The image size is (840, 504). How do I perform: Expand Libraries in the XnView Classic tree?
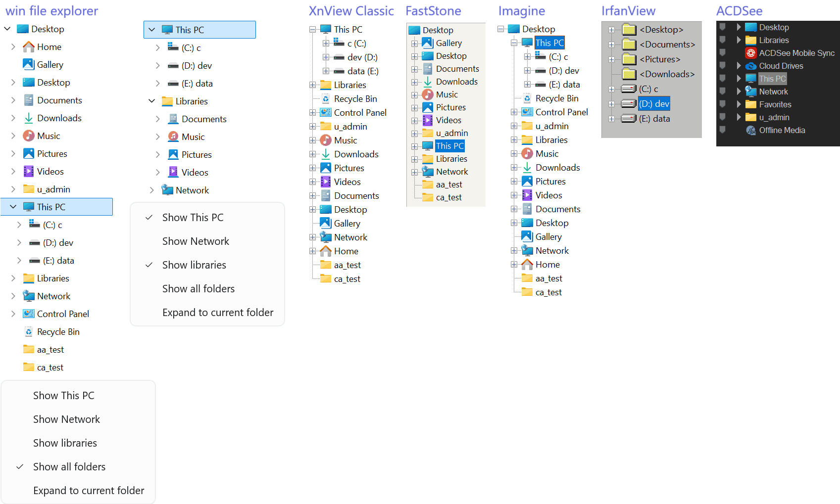coord(313,85)
